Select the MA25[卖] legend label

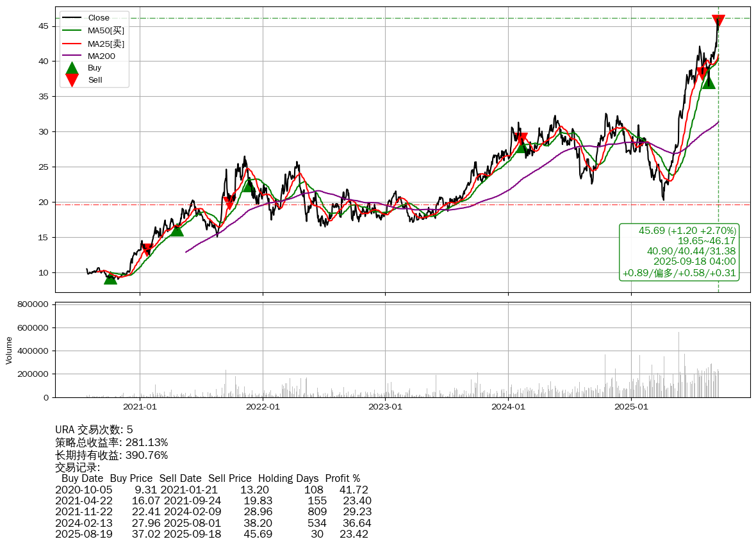106,44
